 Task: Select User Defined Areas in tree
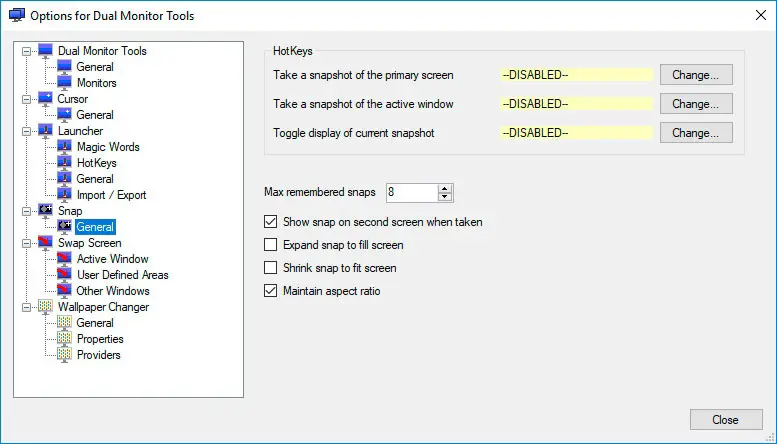[x=122, y=275]
